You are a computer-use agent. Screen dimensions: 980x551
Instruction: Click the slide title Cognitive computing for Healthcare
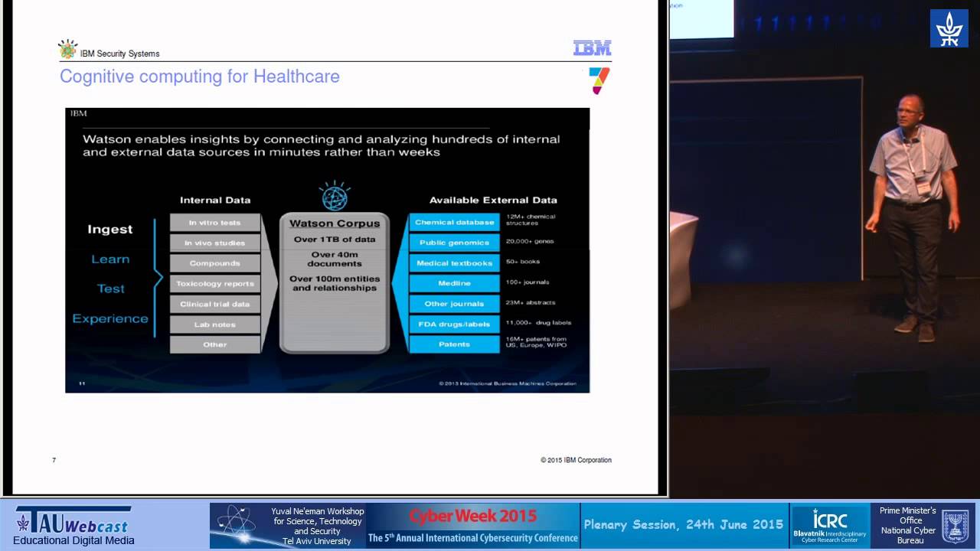(x=200, y=77)
